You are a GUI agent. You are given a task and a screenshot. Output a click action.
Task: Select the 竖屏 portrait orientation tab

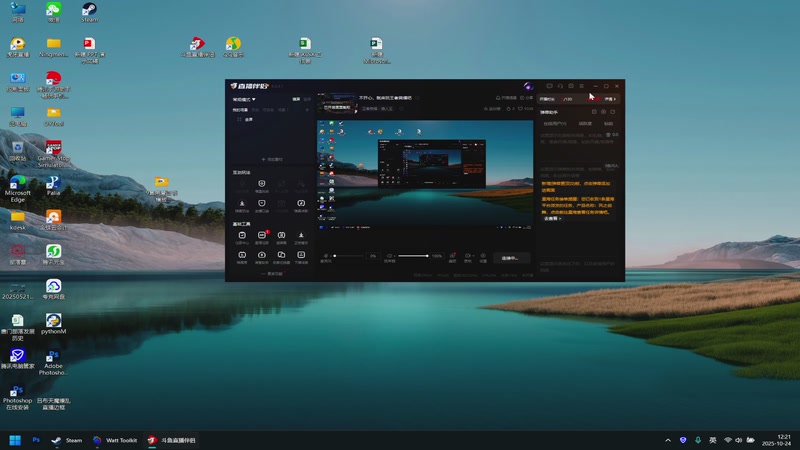pyautogui.click(x=307, y=99)
